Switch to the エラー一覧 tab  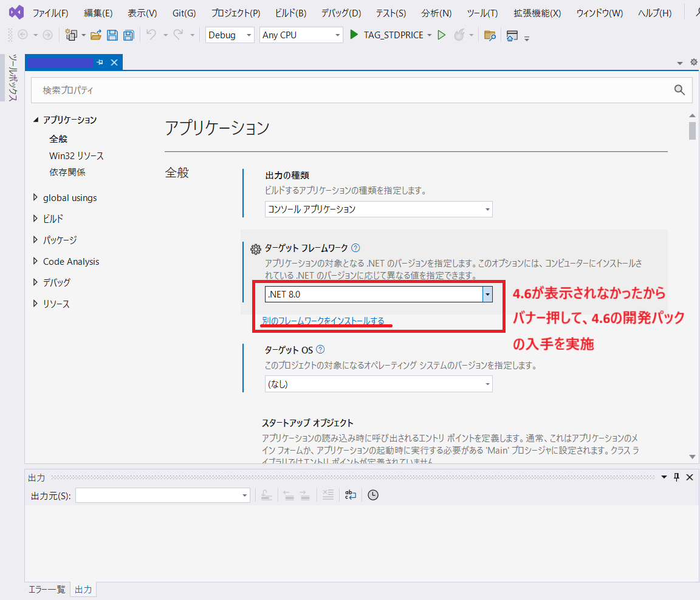tap(47, 590)
